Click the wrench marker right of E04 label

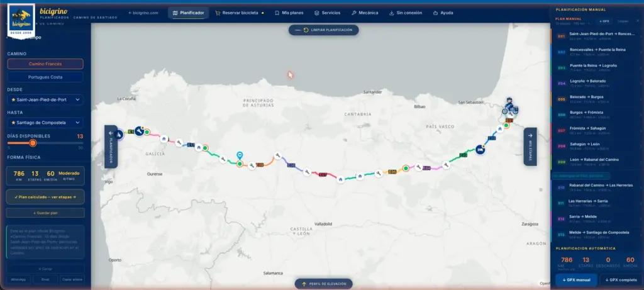coord(446,165)
